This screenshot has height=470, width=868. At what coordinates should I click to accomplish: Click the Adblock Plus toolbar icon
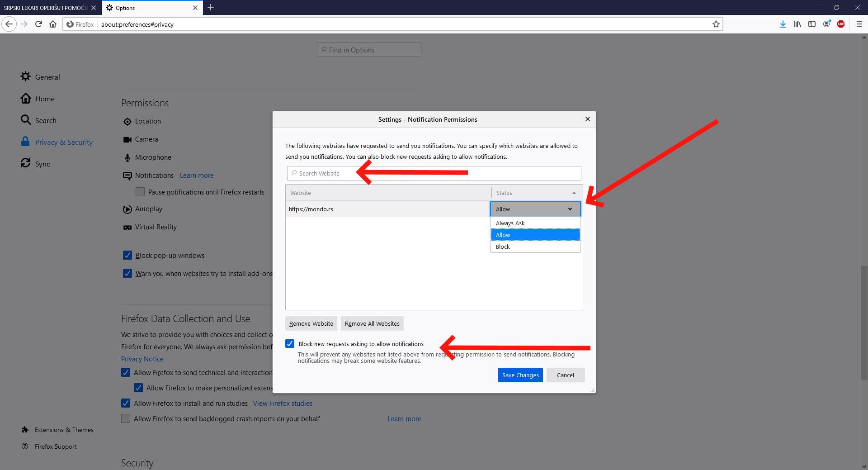tap(842, 24)
